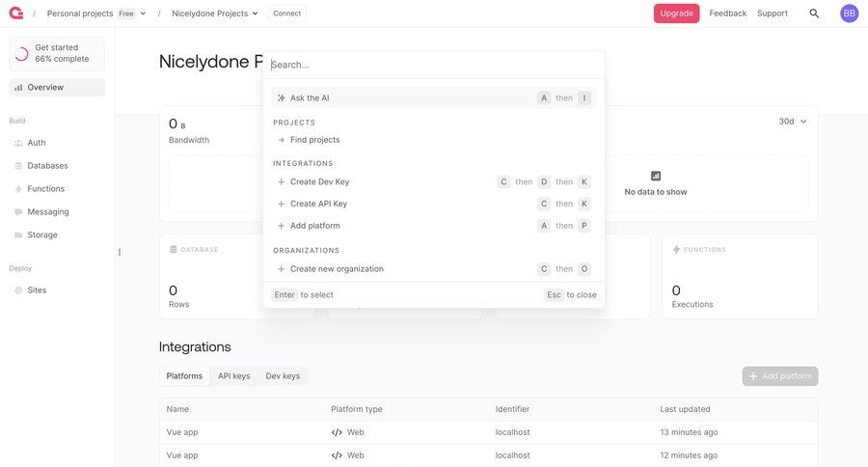Open Functions in the sidebar
Viewport: 868px width, 467px height.
57,189
